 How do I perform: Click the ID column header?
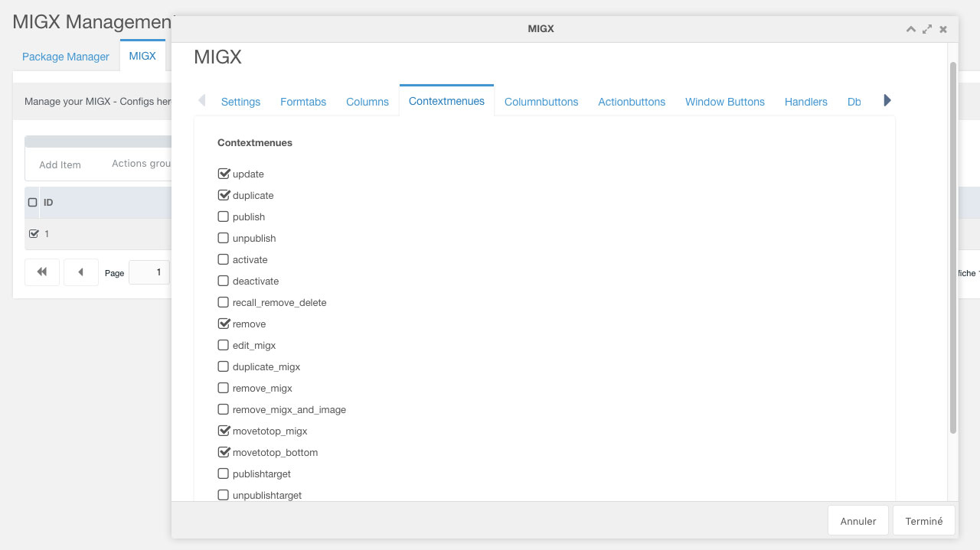(x=48, y=203)
